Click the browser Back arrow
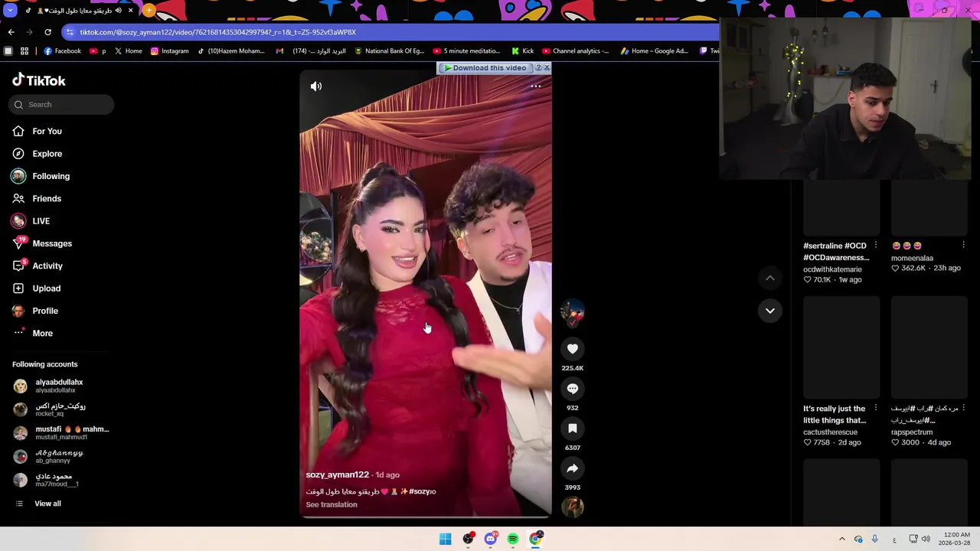980x551 pixels. coord(11,32)
